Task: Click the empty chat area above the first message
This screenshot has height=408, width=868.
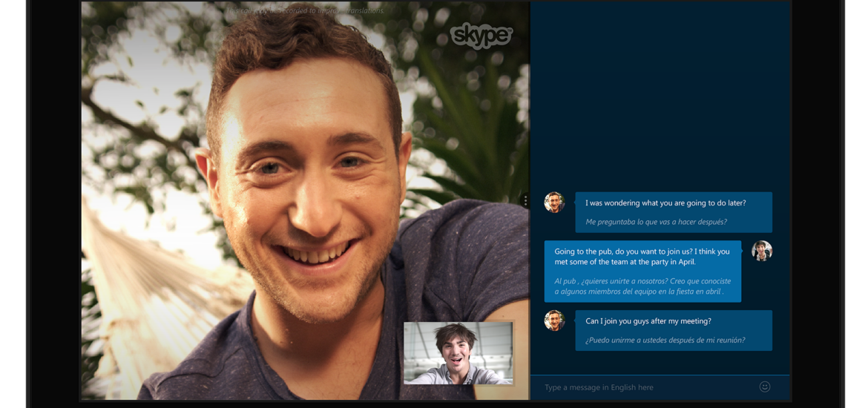Action: 660,96
